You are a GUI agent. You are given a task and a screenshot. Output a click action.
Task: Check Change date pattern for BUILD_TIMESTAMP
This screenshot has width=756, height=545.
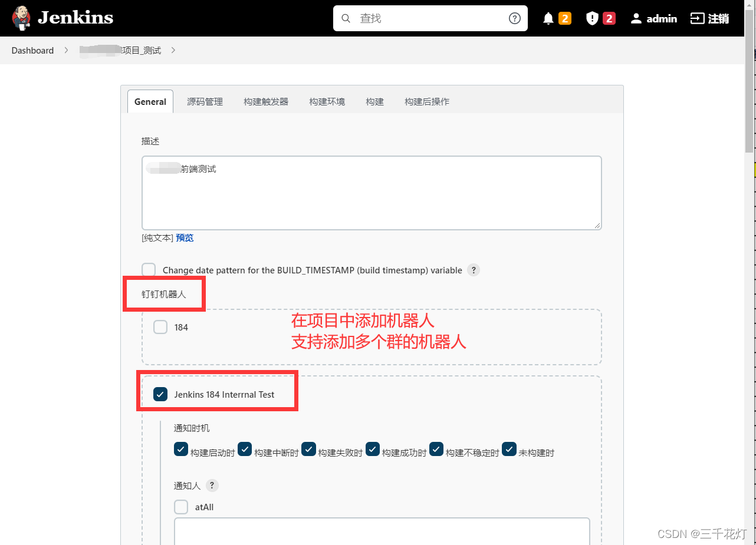(x=148, y=270)
